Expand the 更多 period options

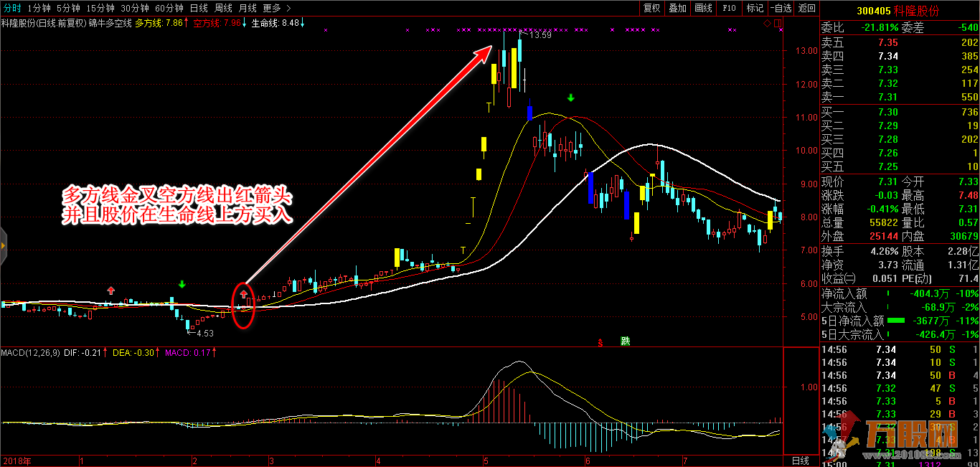coord(276,8)
